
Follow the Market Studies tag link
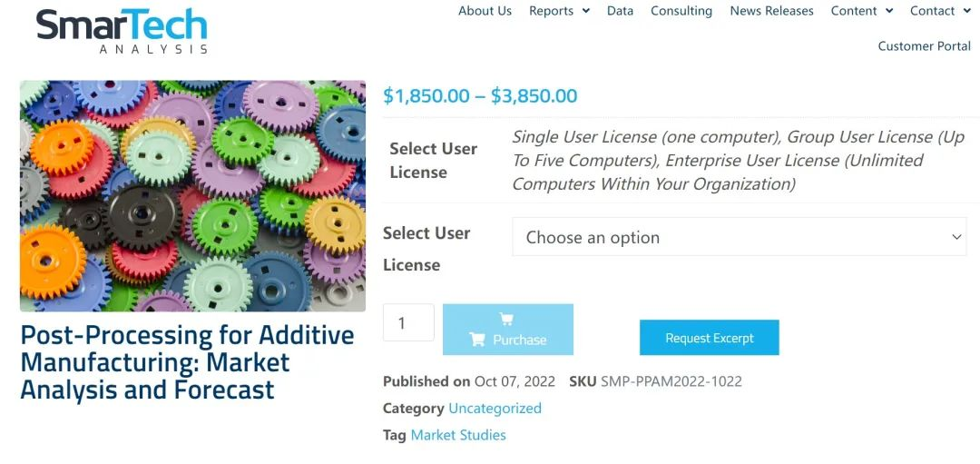(x=458, y=435)
